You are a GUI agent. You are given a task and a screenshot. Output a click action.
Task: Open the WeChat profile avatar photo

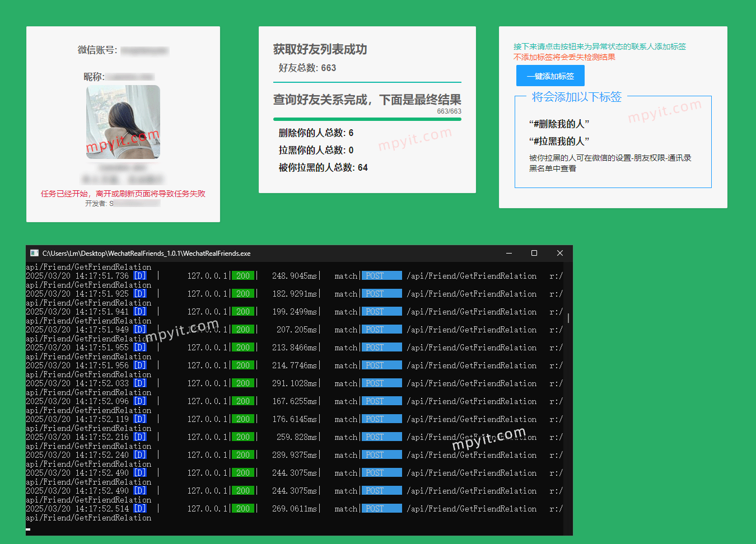tap(123, 122)
